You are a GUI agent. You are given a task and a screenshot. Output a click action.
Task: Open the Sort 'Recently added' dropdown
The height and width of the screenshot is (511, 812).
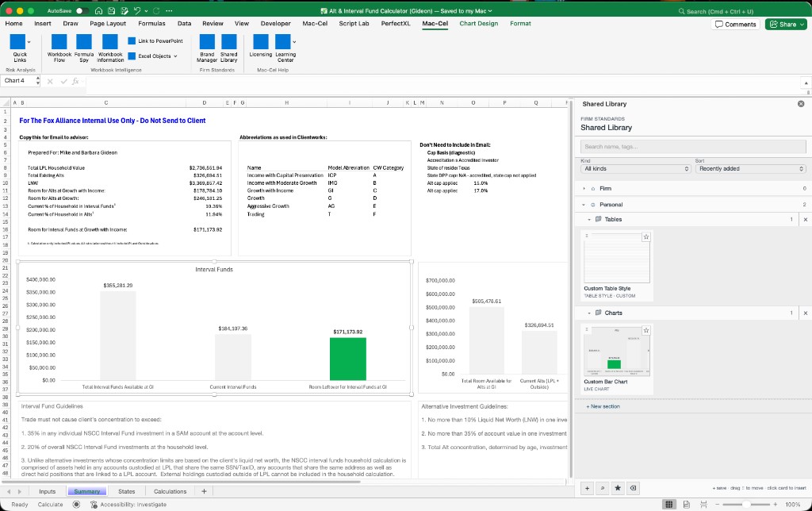tap(750, 169)
